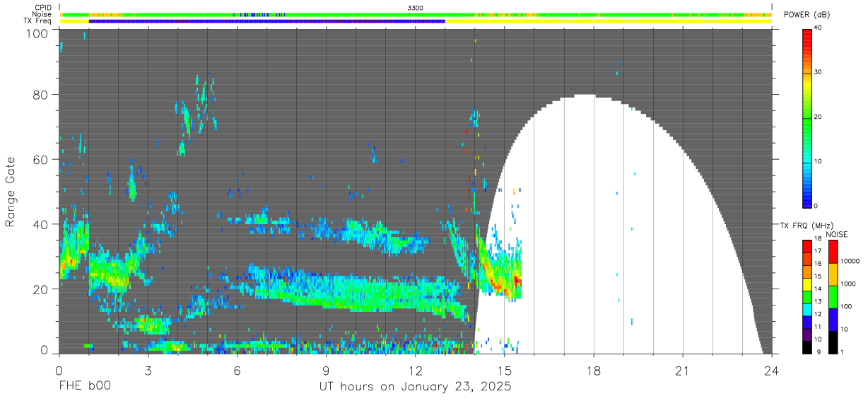Click the 80 label on Range Gate axis

[x=41, y=95]
